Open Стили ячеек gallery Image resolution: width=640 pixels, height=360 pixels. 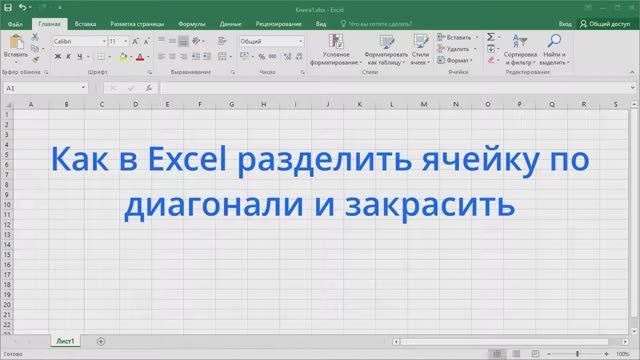pyautogui.click(x=420, y=49)
